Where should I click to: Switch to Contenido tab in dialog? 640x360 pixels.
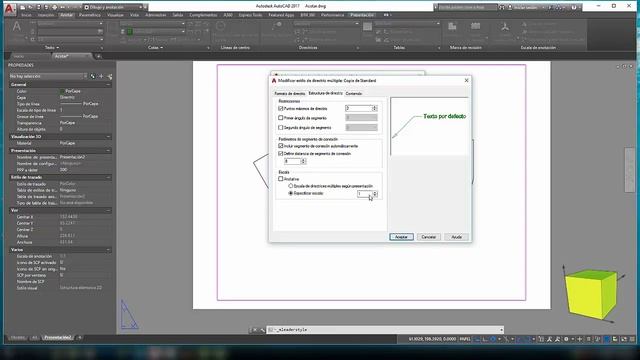[x=353, y=93]
